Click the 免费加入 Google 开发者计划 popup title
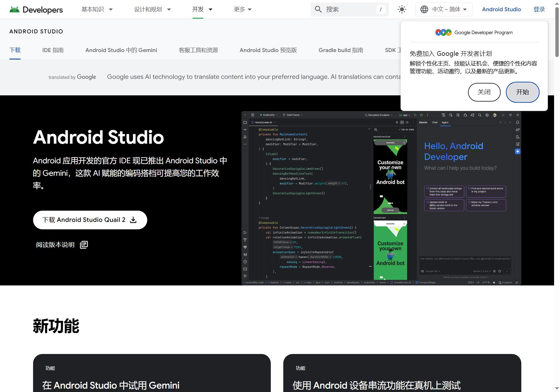Viewport: 560px width, 392px height. click(x=450, y=54)
